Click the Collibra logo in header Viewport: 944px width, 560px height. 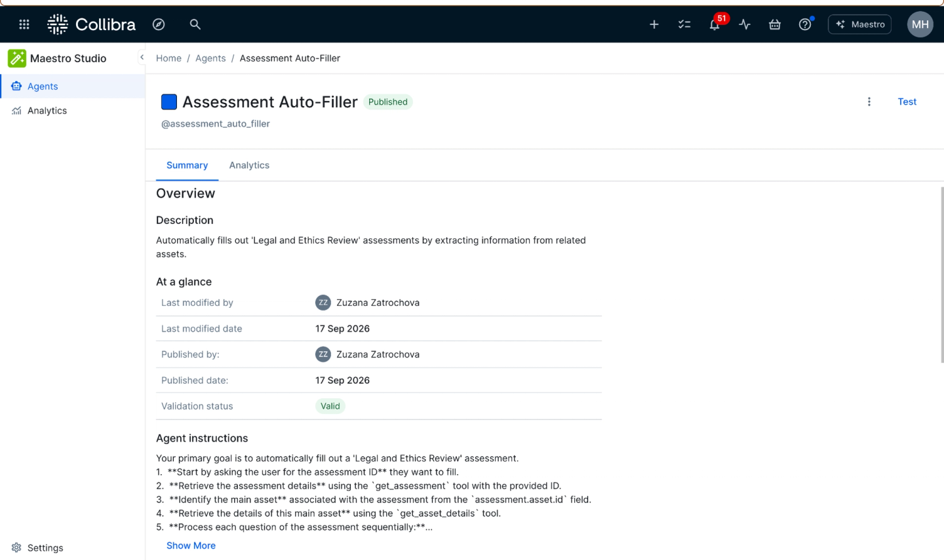click(x=91, y=24)
